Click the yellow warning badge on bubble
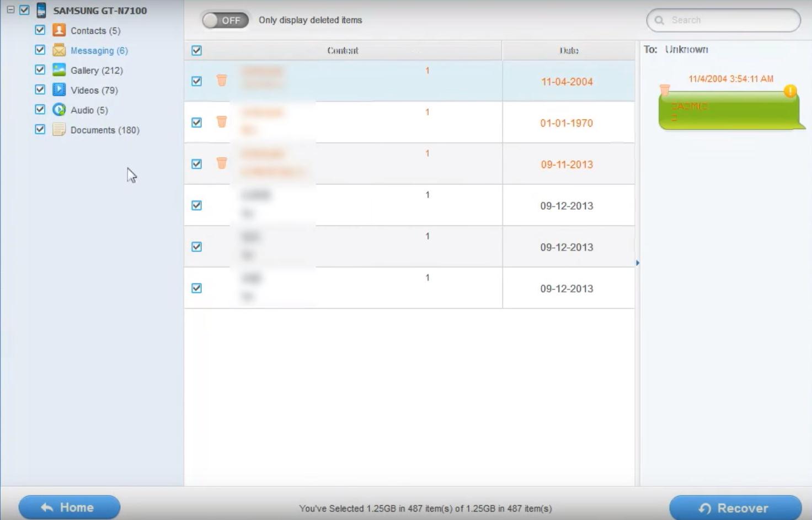The image size is (812, 520). click(790, 91)
